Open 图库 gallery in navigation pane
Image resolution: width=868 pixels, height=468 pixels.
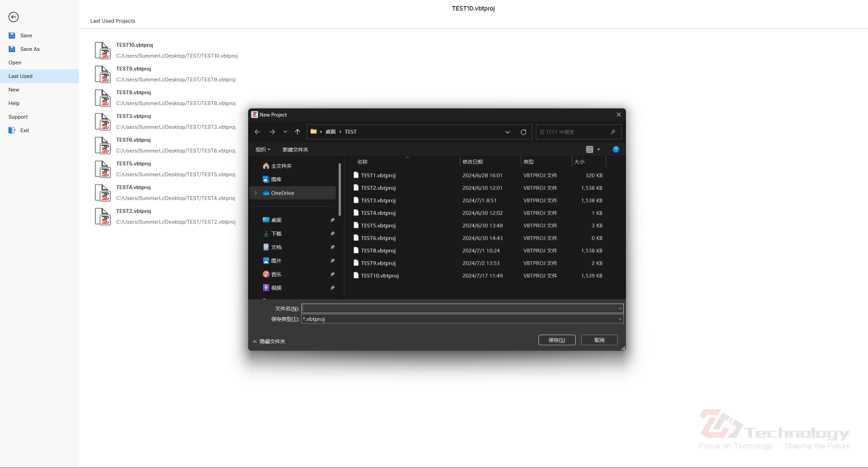point(271,179)
